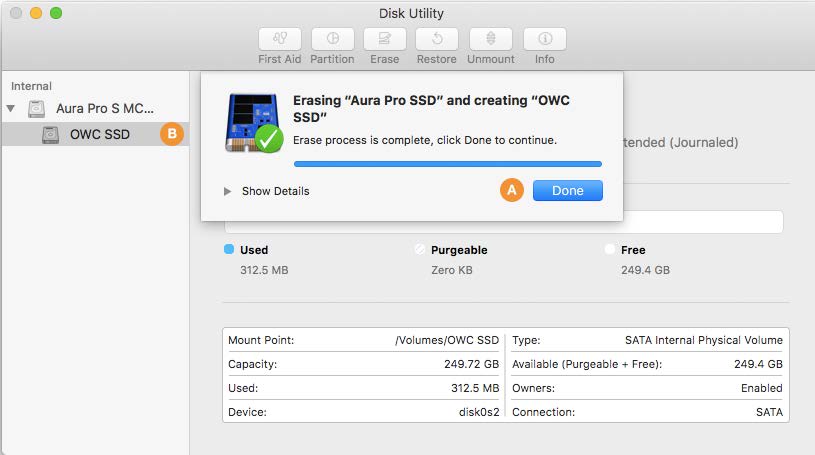Click the erase progress bar
Viewport: 815px width, 455px height.
pos(448,164)
